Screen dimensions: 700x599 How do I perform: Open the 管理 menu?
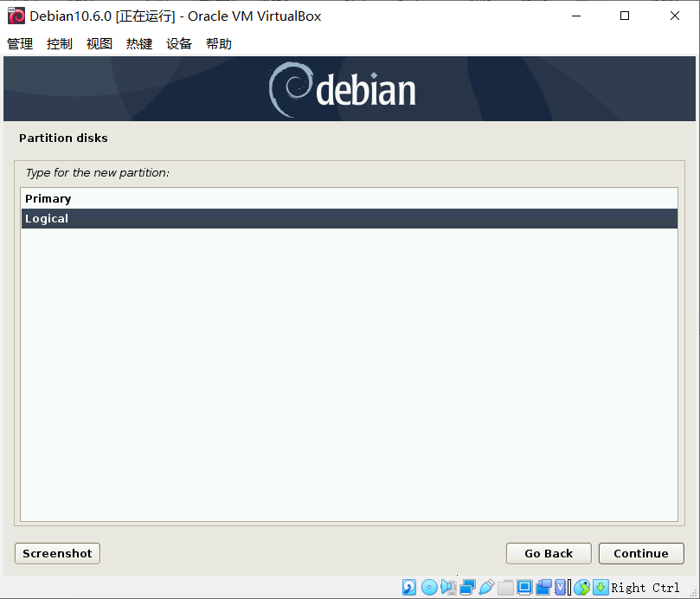[x=19, y=43]
